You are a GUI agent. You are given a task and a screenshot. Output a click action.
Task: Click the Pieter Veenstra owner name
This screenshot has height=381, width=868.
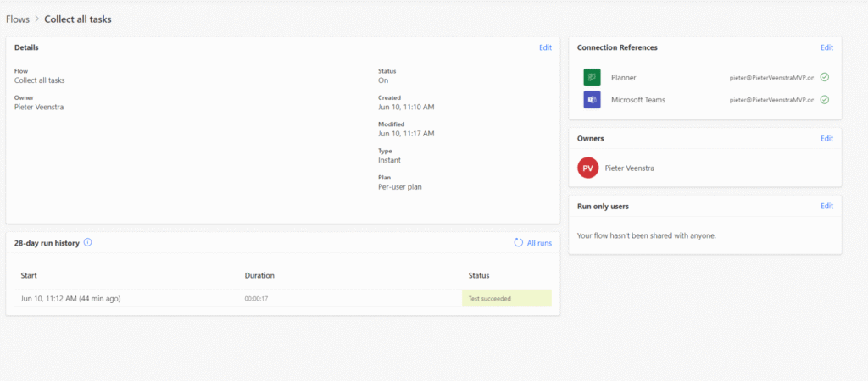pyautogui.click(x=630, y=168)
